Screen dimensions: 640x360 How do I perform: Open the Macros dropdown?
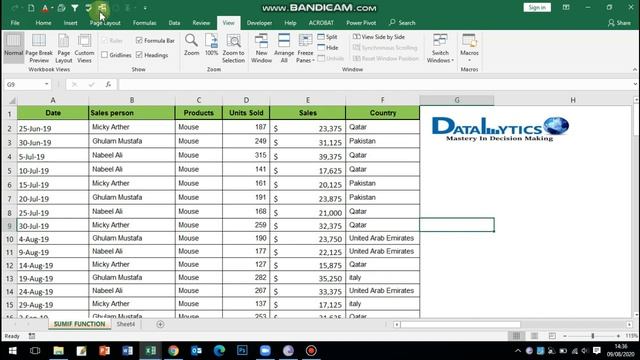point(469,48)
